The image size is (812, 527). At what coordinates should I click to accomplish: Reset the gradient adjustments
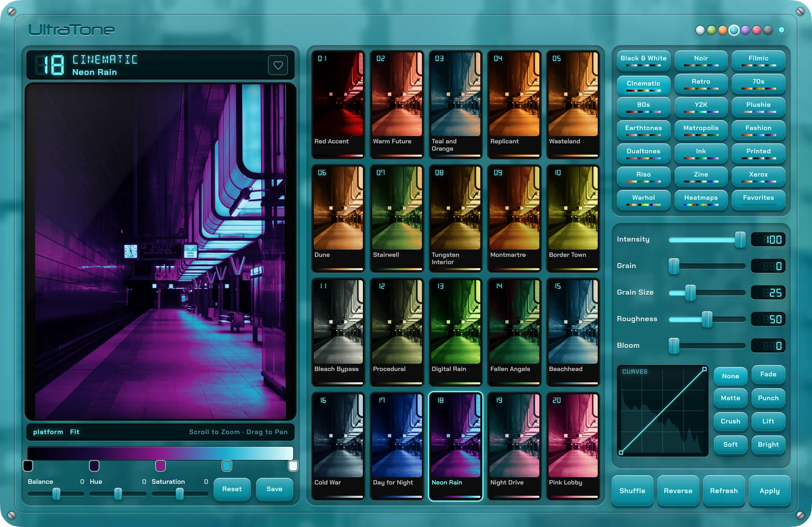click(x=232, y=489)
